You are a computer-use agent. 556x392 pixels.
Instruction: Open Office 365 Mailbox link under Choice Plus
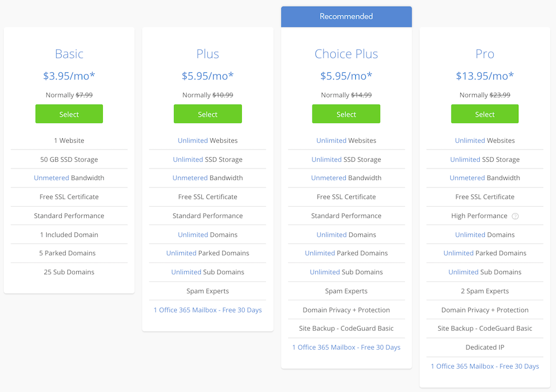point(346,348)
